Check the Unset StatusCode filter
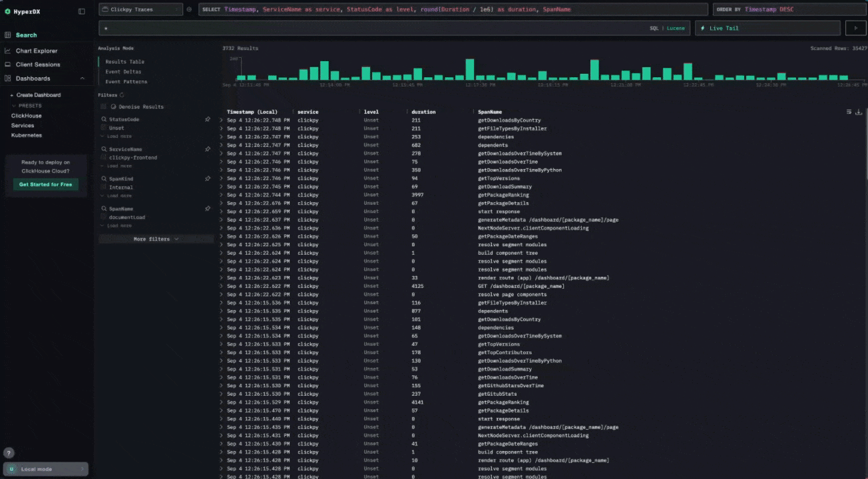The image size is (868, 479). [104, 128]
